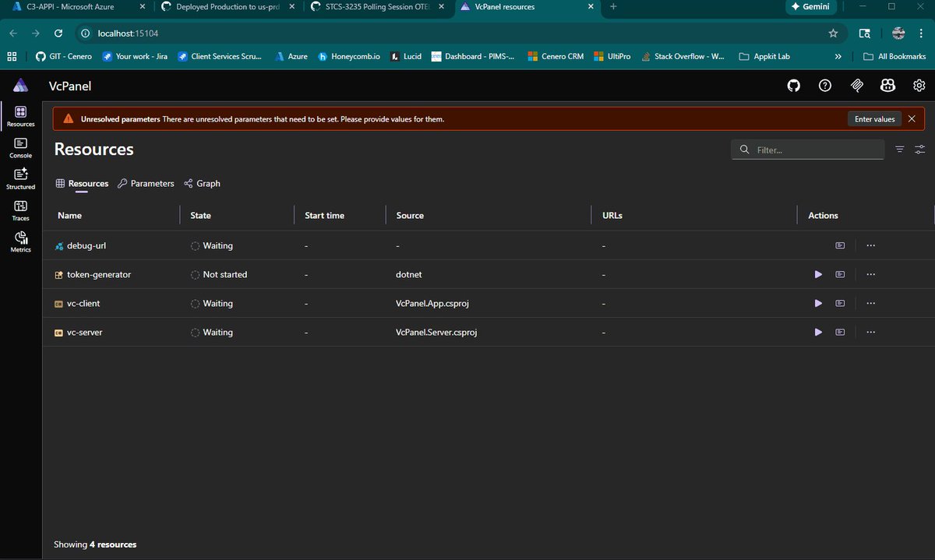Dismiss the unresolved parameters warning
The image size is (935, 560).
click(x=912, y=119)
